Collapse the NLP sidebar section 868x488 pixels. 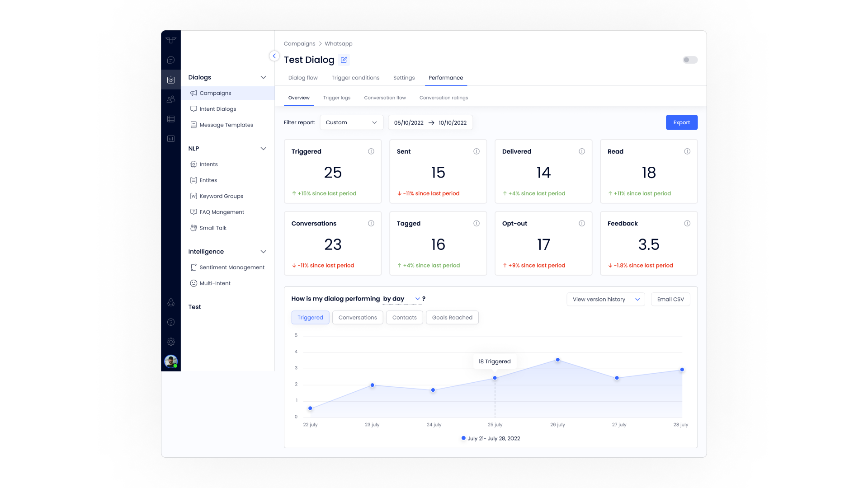tap(263, 149)
